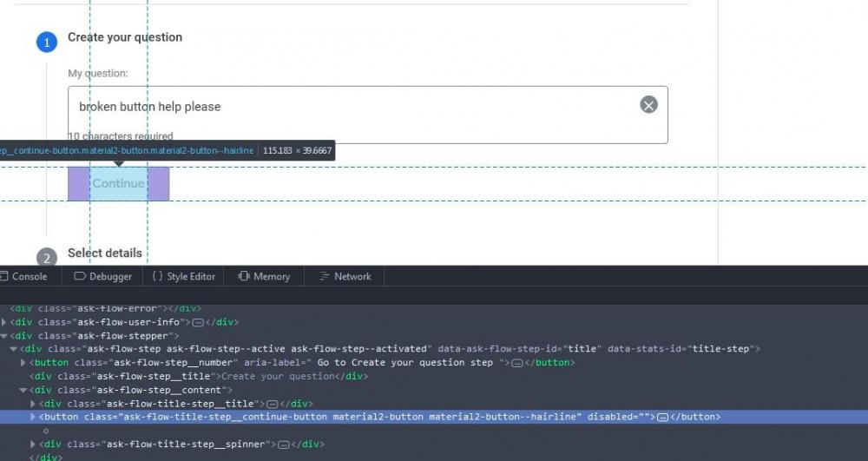Click ellipsis badge on ask-flow-user-info div
Screen dimensions: 868x461
[198, 322]
